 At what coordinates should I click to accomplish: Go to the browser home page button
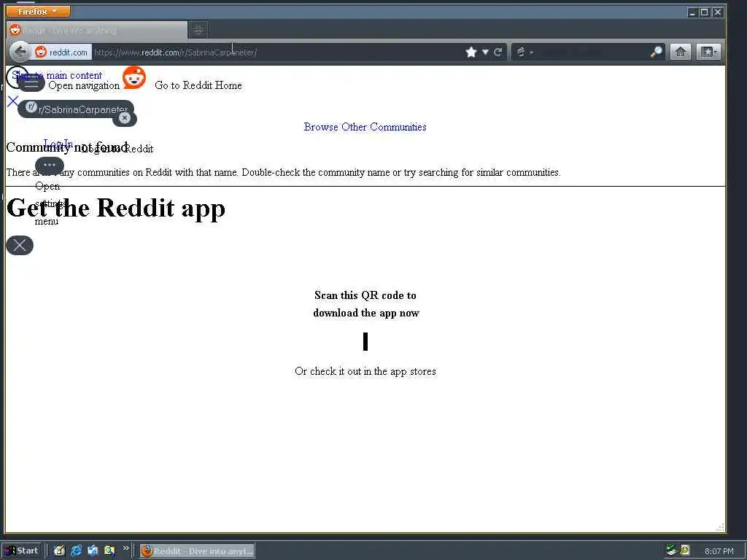681,52
